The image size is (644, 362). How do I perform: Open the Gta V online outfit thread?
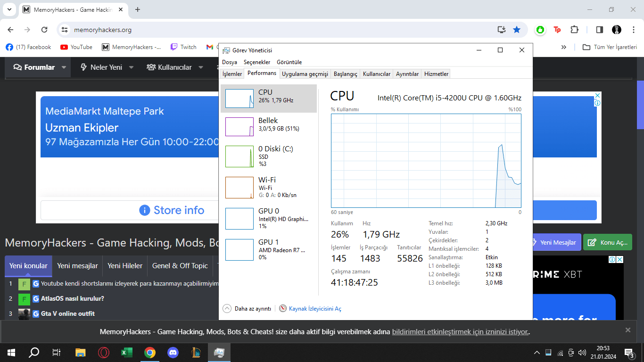tap(68, 313)
